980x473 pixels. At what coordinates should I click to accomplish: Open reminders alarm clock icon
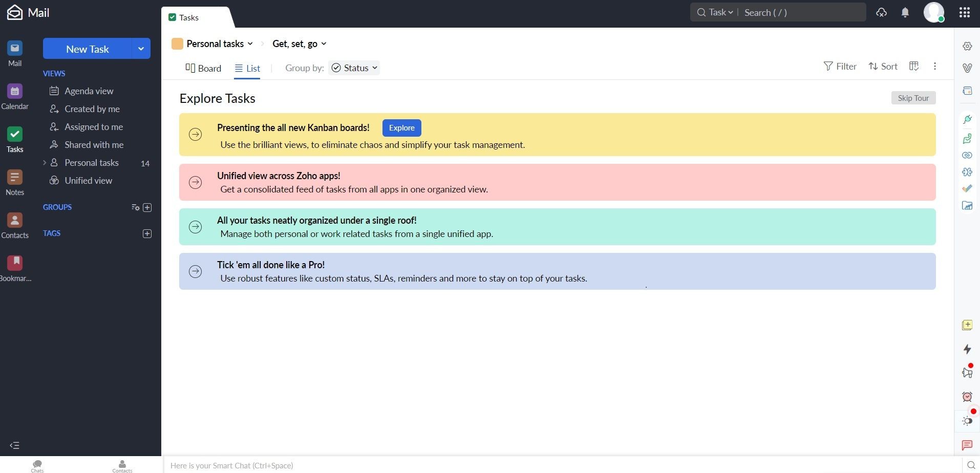(x=967, y=397)
